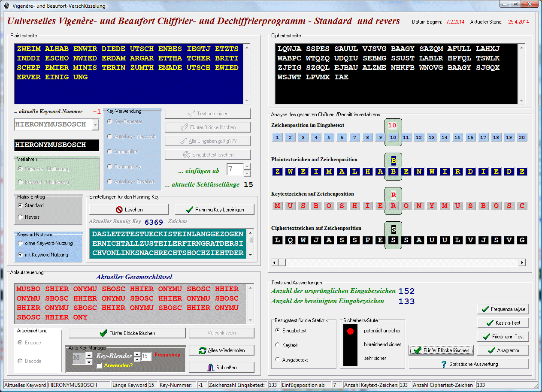Image resolution: width=542 pixels, height=392 pixels.
Task: Click the disabled Text bereinigen button
Action: click(208, 114)
